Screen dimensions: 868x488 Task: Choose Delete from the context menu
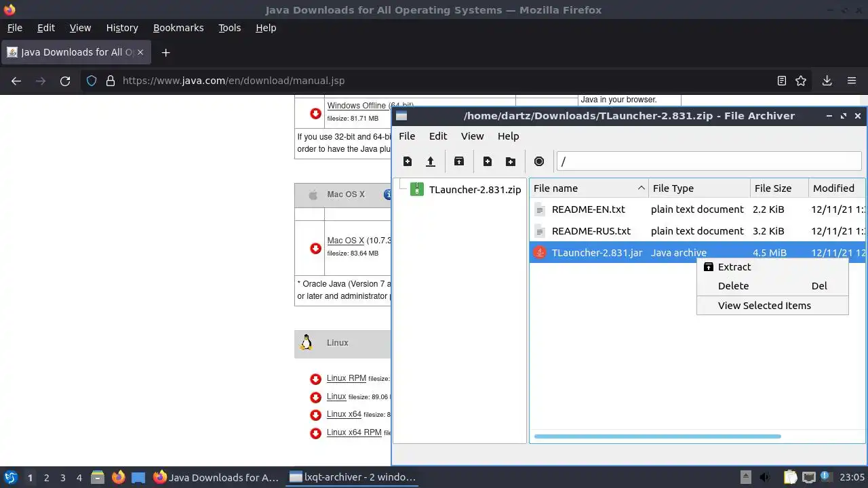772,286
